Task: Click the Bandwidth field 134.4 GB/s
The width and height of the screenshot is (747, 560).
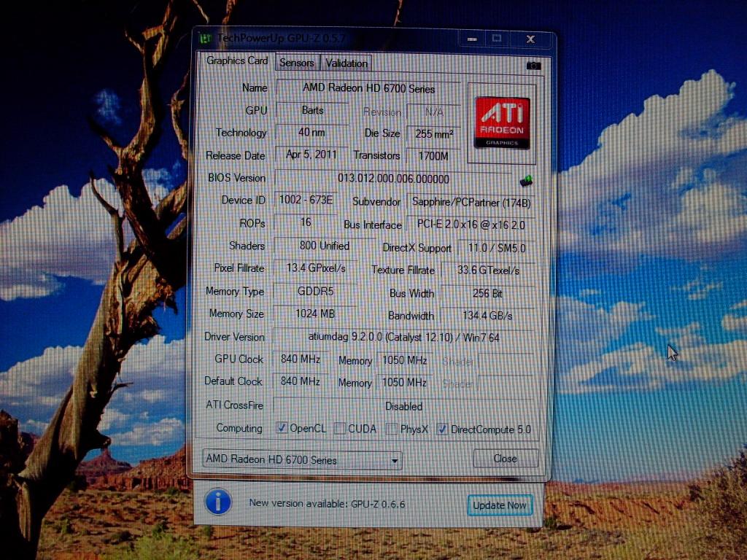Action: tap(488, 316)
